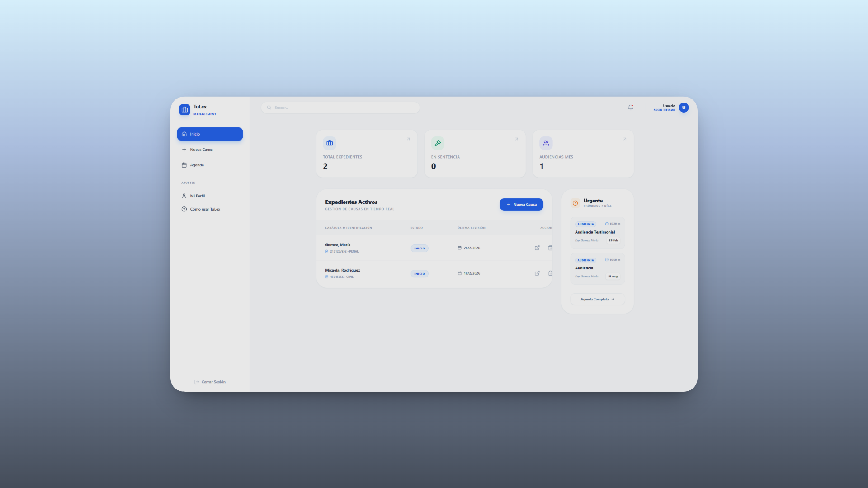Click the 18/2/2026 revision date
The width and height of the screenshot is (868, 488).
pos(472,273)
